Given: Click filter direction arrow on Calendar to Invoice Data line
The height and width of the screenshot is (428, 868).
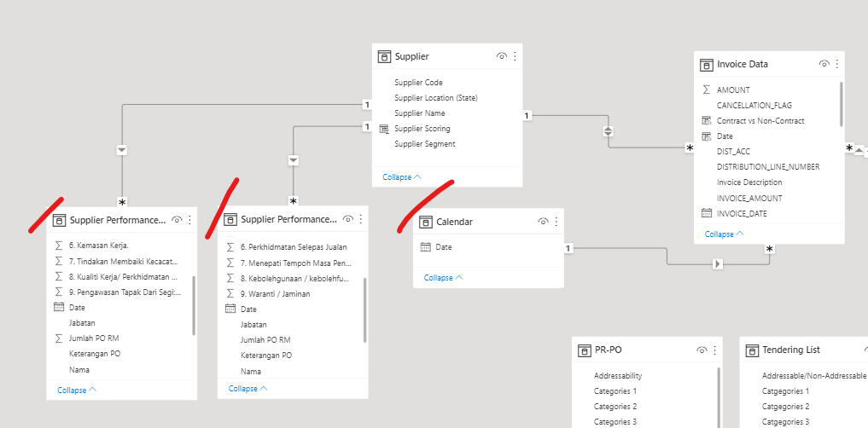Looking at the screenshot, I should point(718,264).
